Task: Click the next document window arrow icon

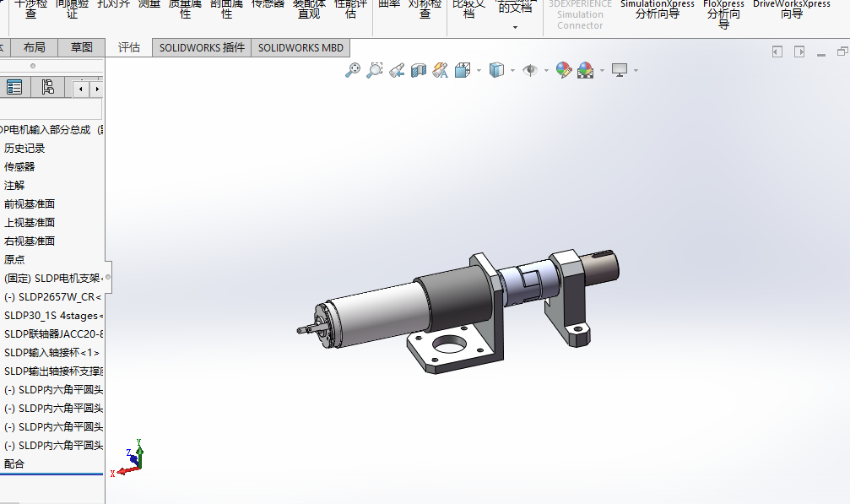Action: (799, 52)
